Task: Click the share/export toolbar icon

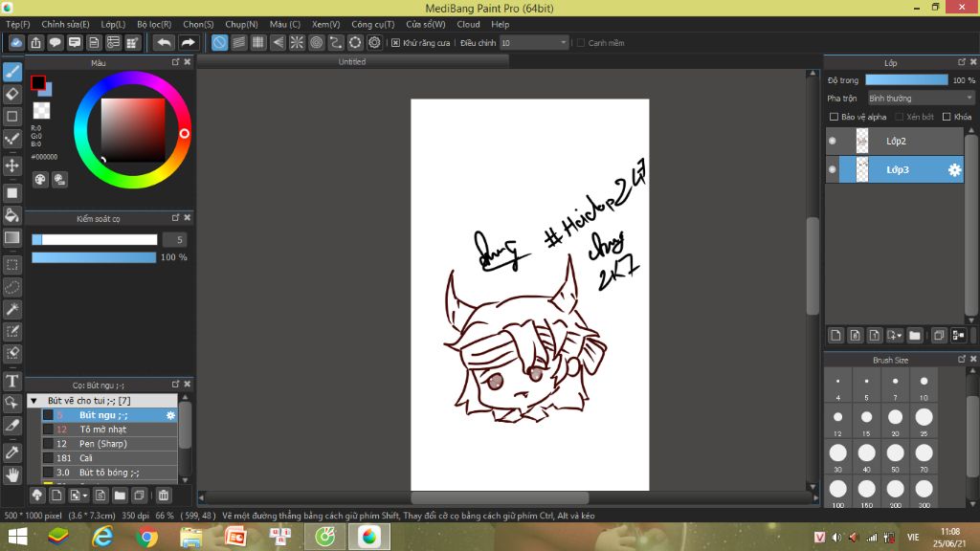Action: tap(35, 42)
